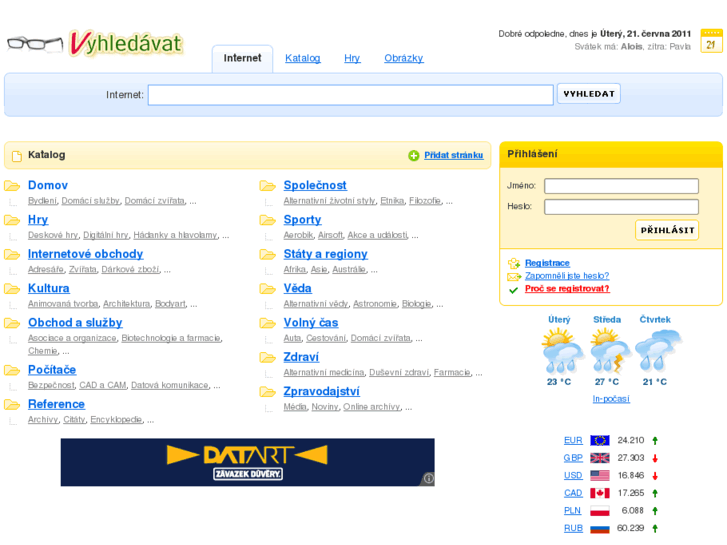Open the Deskové hry subcategory link
This screenshot has width=727, height=545.
[53, 235]
